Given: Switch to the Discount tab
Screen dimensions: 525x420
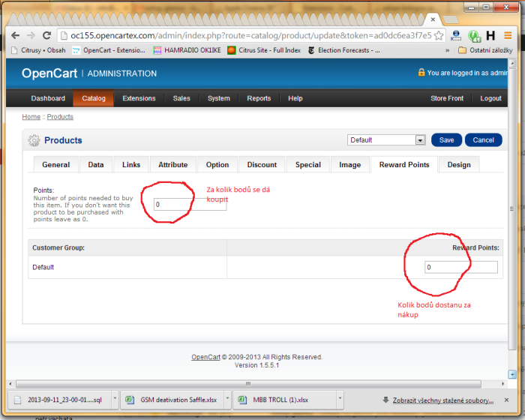Looking at the screenshot, I should [262, 165].
